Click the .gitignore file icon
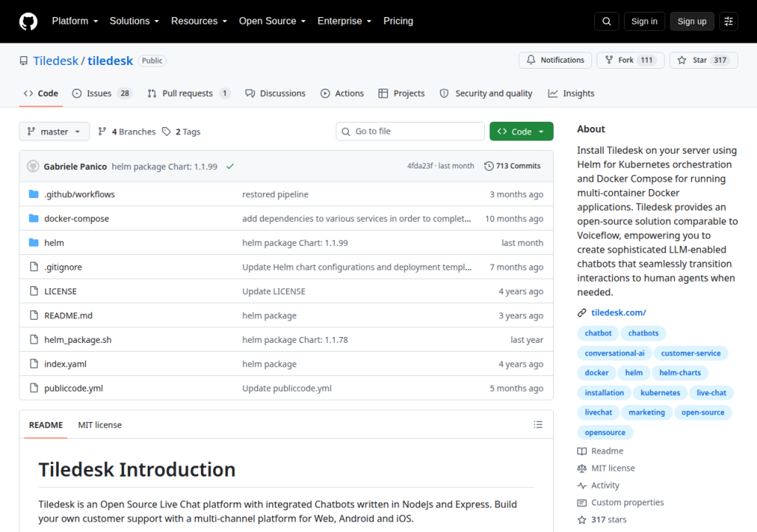The width and height of the screenshot is (757, 532). pos(34,267)
